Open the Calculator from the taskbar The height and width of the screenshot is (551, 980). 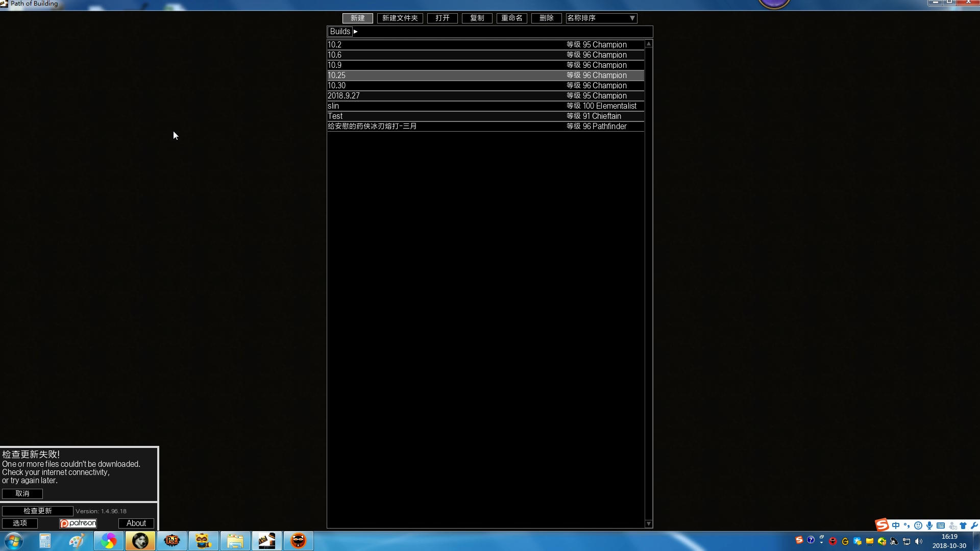(x=45, y=541)
